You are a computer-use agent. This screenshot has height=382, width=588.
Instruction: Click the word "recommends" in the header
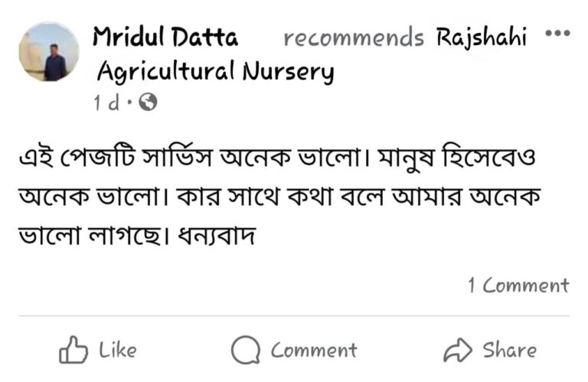pos(354,37)
